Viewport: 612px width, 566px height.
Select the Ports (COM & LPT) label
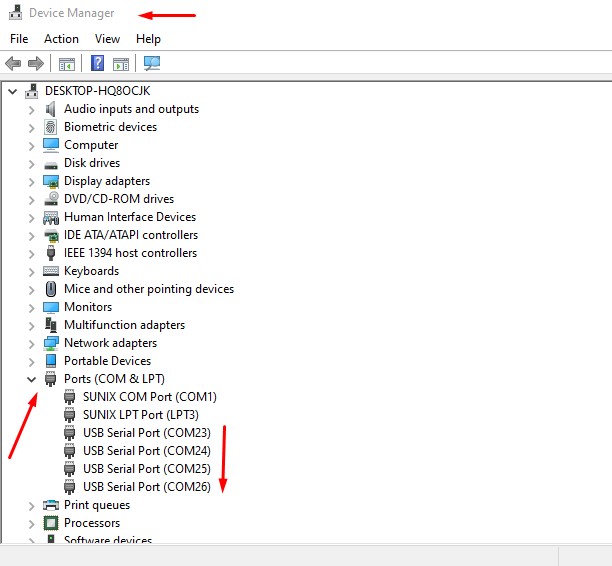(114, 379)
